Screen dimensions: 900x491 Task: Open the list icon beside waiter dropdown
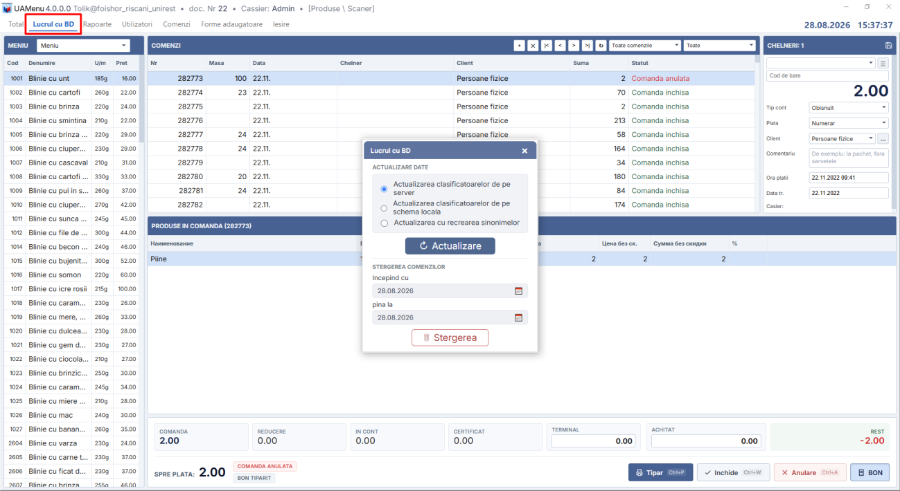click(883, 63)
